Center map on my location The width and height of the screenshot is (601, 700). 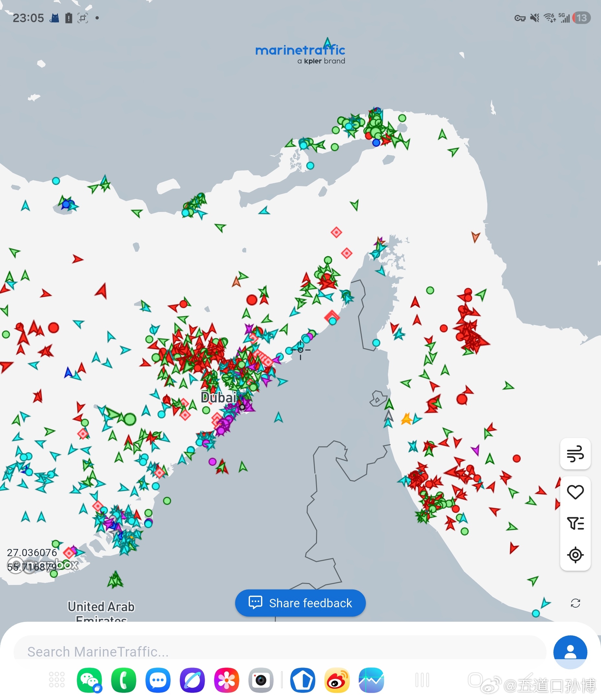pyautogui.click(x=575, y=555)
